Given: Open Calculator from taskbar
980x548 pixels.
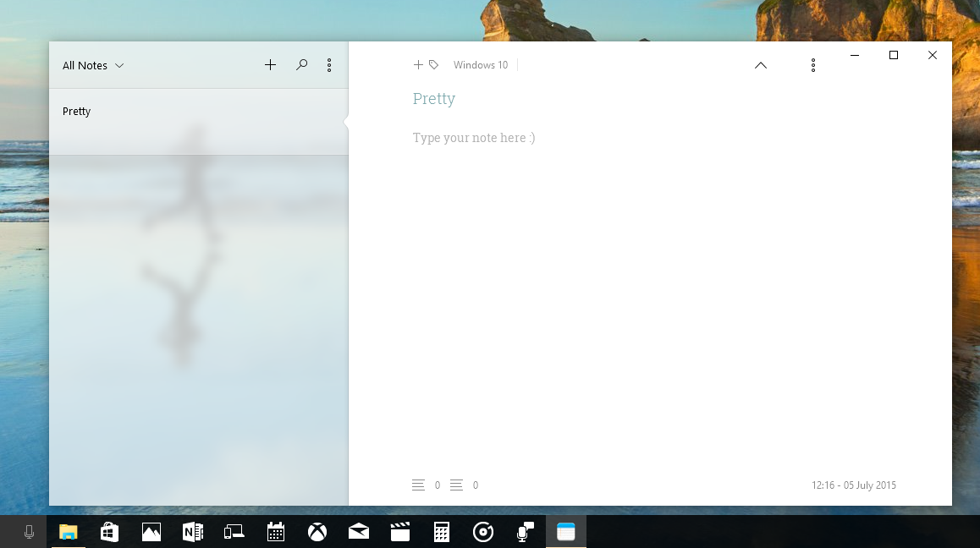Looking at the screenshot, I should (x=441, y=532).
